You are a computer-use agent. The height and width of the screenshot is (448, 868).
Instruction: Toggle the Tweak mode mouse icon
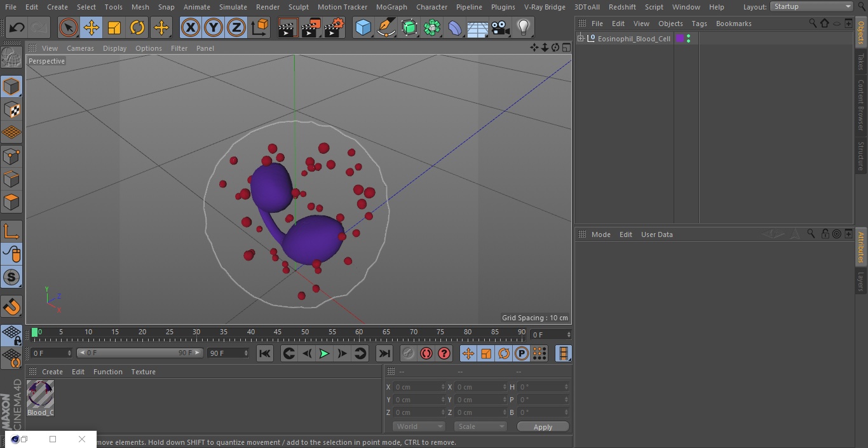11,254
